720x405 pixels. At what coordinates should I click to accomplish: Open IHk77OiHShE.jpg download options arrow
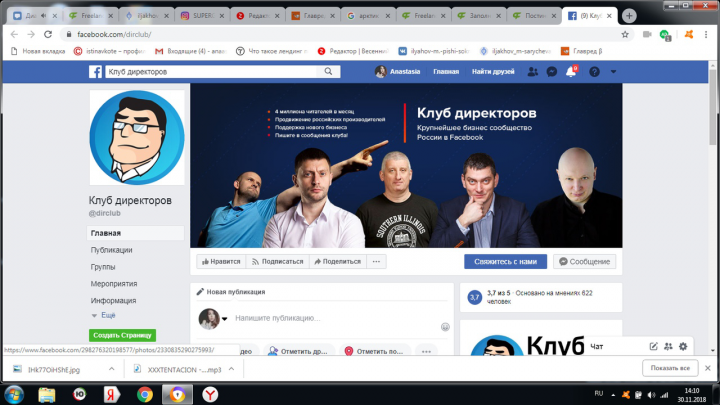(112, 369)
